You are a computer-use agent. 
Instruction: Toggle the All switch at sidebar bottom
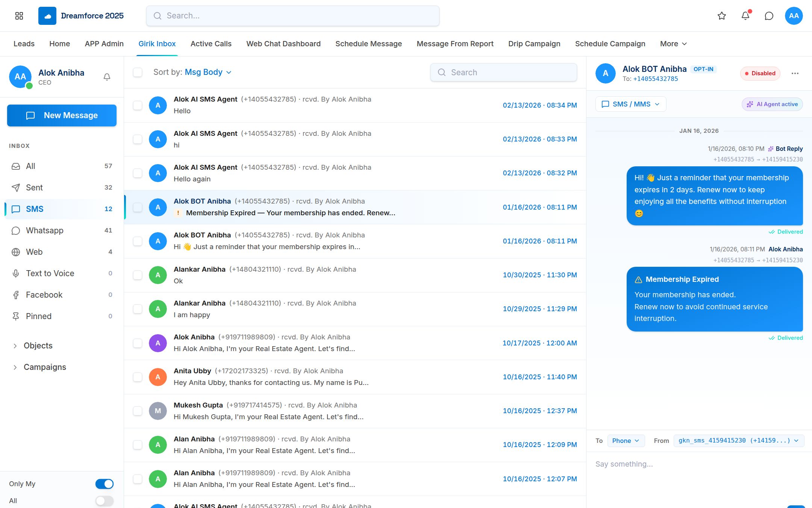[104, 501]
